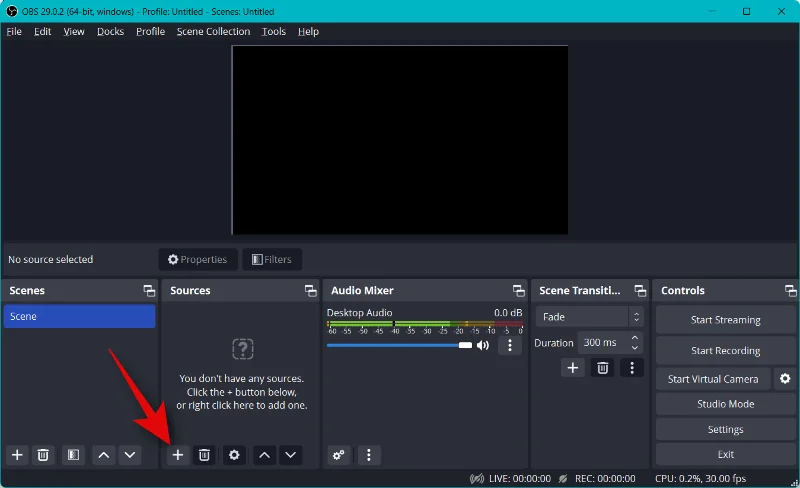Screen dimensions: 800x488
Task: Click the Filters button
Action: coord(272,259)
